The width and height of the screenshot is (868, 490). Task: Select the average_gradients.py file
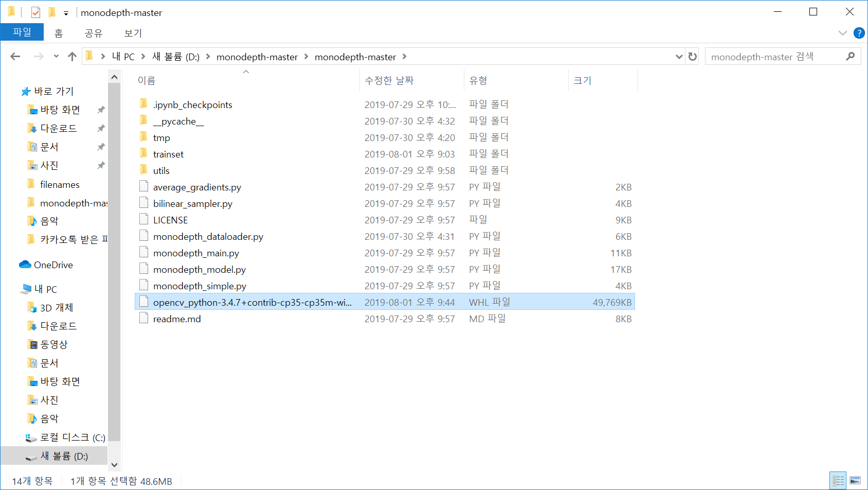197,187
